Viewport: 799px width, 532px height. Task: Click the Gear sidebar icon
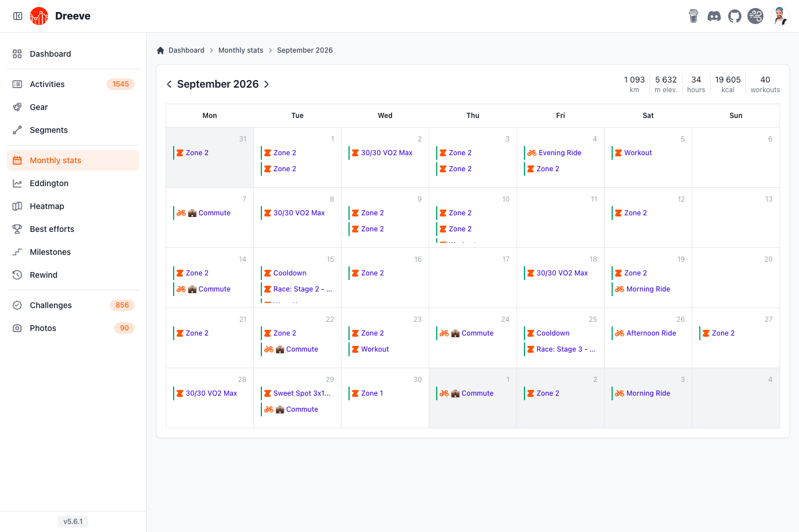pyautogui.click(x=17, y=107)
